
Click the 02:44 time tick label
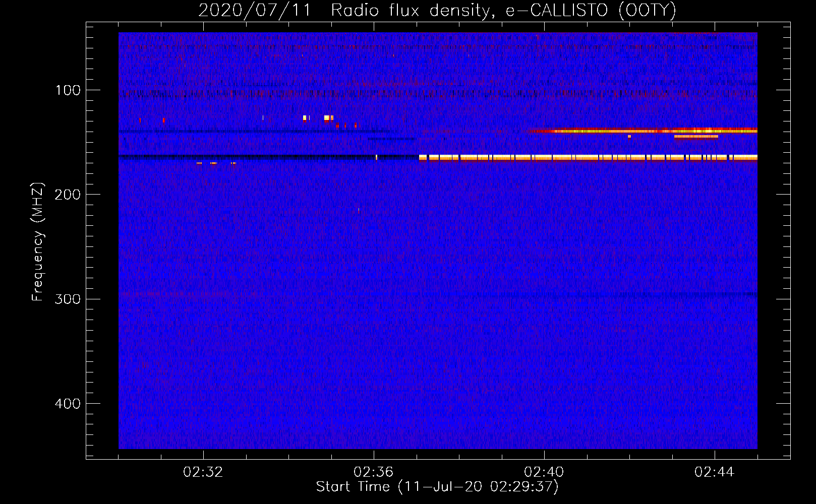715,472
